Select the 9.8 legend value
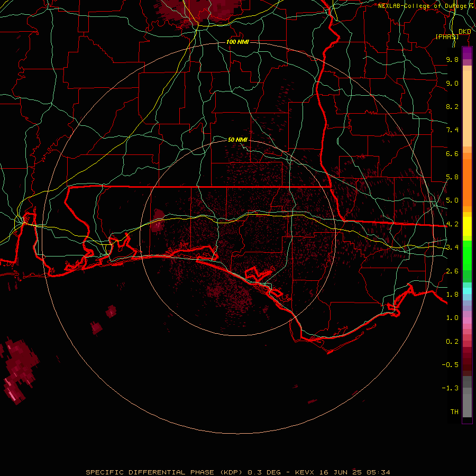The width and height of the screenshot is (476, 476). coord(452,59)
